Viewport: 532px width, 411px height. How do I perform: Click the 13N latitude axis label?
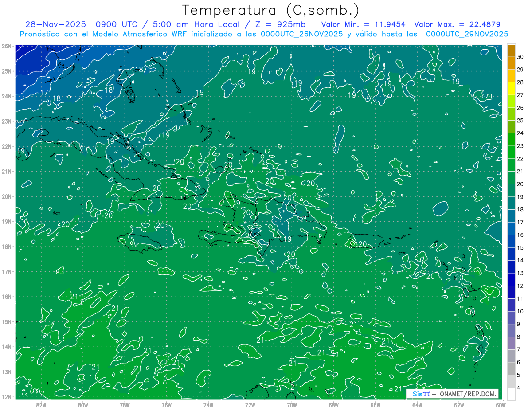(6, 372)
